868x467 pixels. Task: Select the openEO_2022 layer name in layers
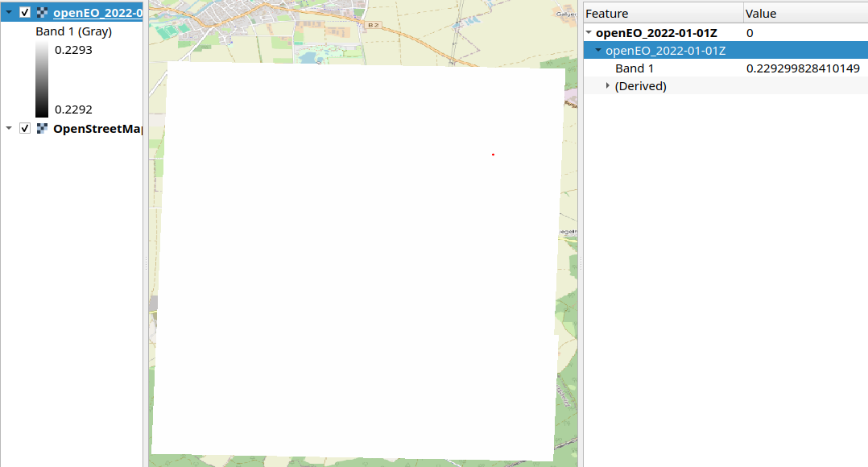tap(97, 13)
